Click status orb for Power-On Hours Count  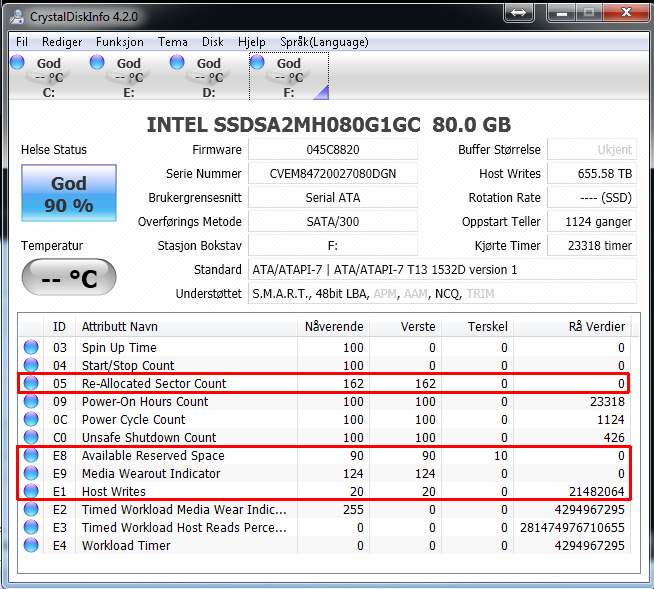click(31, 401)
